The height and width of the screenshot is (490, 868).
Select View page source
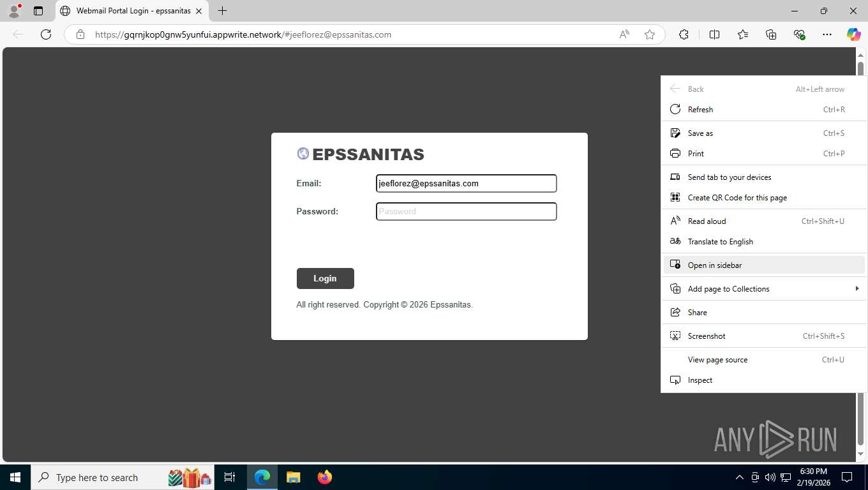tap(764, 359)
